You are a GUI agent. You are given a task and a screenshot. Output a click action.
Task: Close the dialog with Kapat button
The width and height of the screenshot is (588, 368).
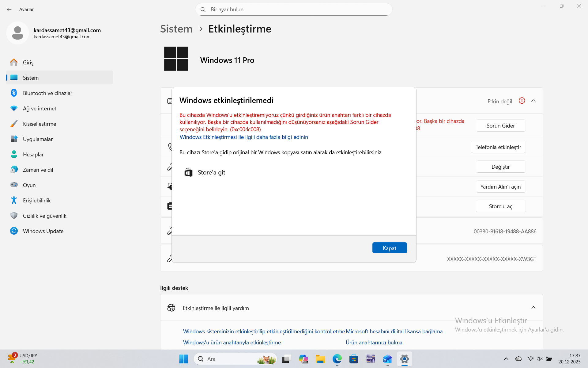tap(390, 248)
